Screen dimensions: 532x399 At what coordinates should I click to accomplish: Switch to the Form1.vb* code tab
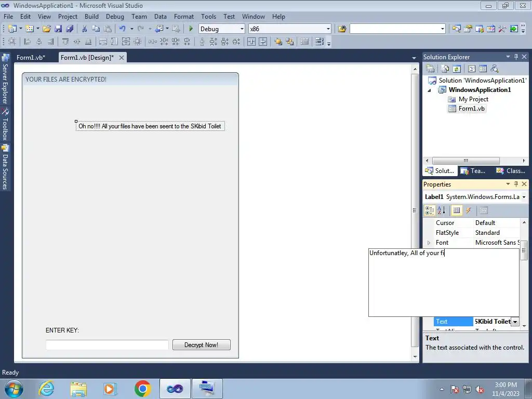point(31,57)
